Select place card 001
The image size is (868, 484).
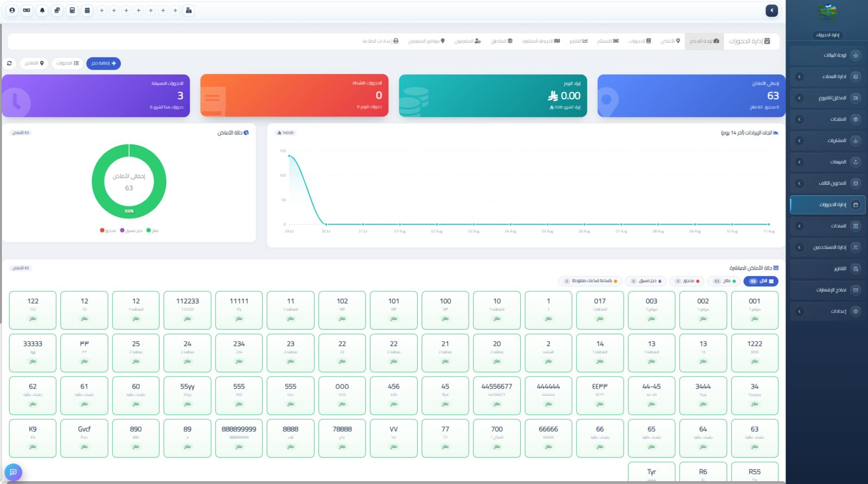(x=755, y=310)
